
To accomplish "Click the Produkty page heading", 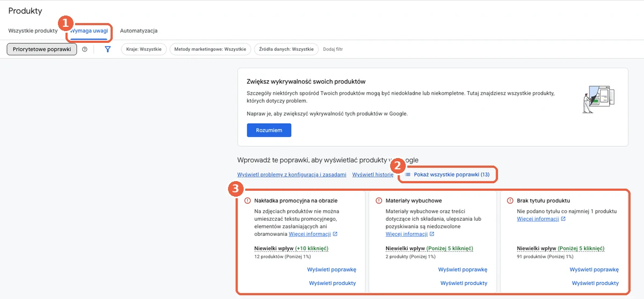I will click(x=25, y=11).
